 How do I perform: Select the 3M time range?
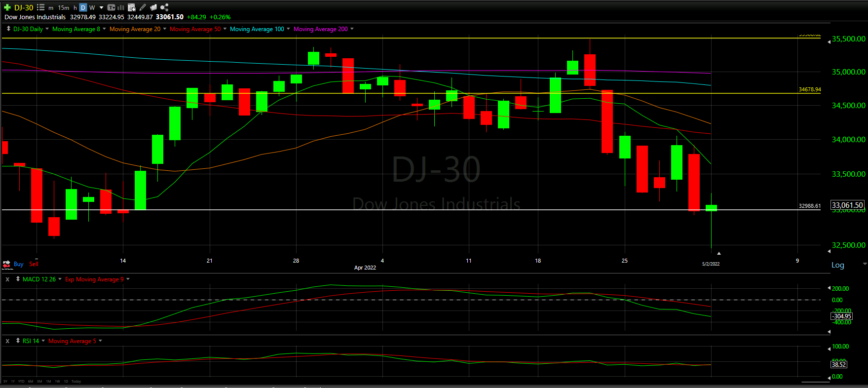point(39,382)
